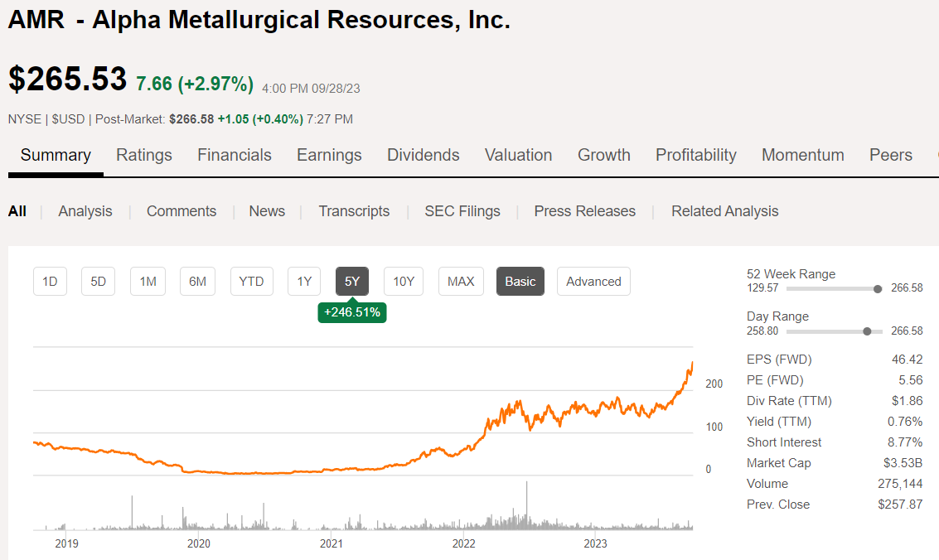Open Related Analysis filter
The image size is (939, 560).
click(x=724, y=211)
